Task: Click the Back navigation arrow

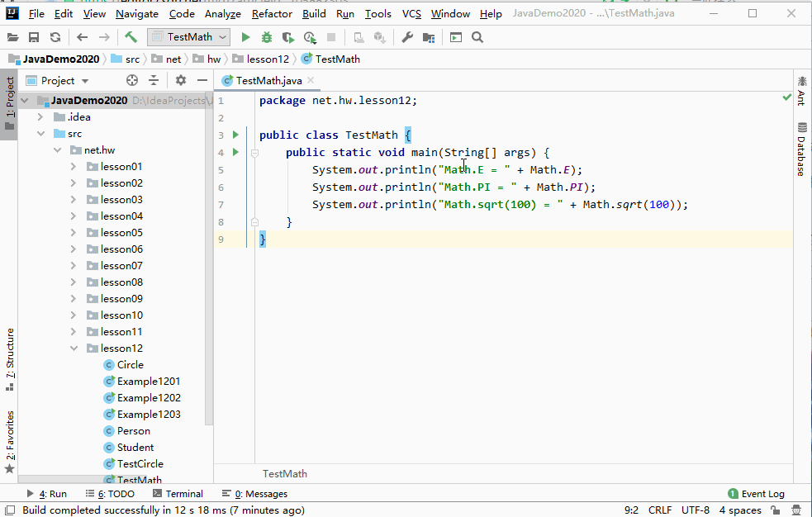Action: pos(82,37)
